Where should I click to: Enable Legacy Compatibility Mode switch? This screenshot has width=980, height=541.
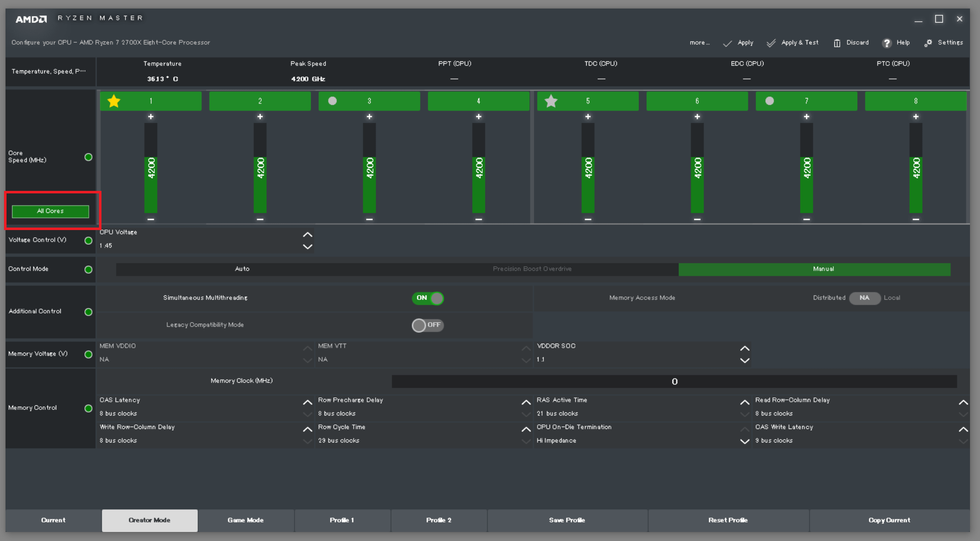coord(427,326)
